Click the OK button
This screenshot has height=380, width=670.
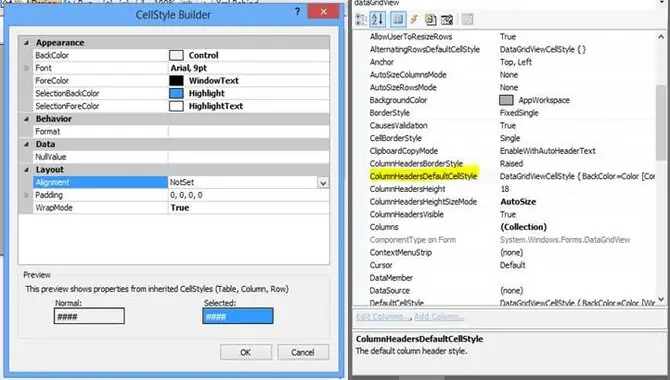coord(246,352)
